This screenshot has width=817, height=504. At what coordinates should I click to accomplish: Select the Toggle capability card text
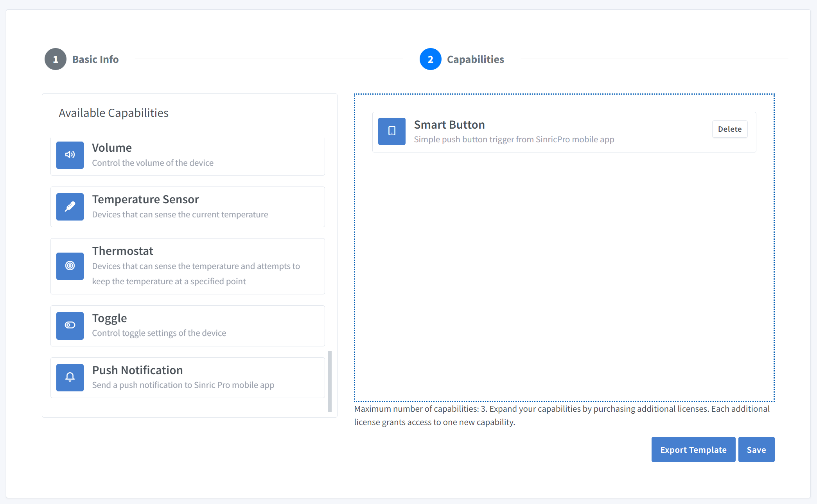pos(159,333)
